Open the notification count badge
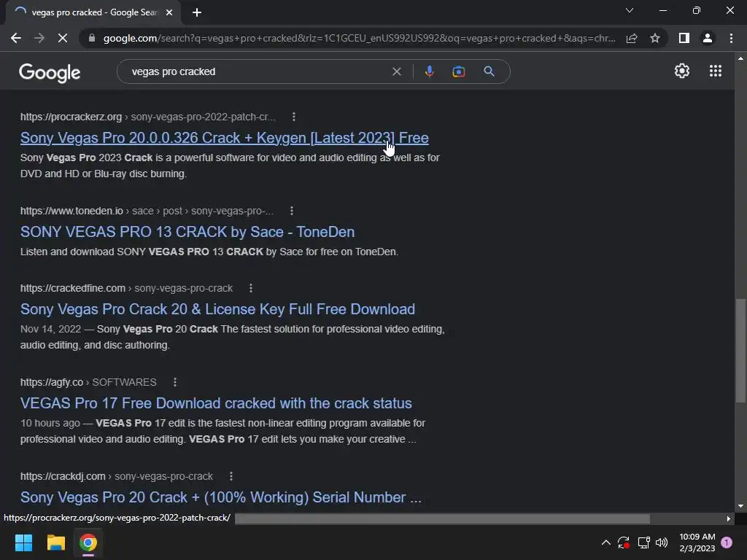The width and height of the screenshot is (747, 560). [727, 542]
